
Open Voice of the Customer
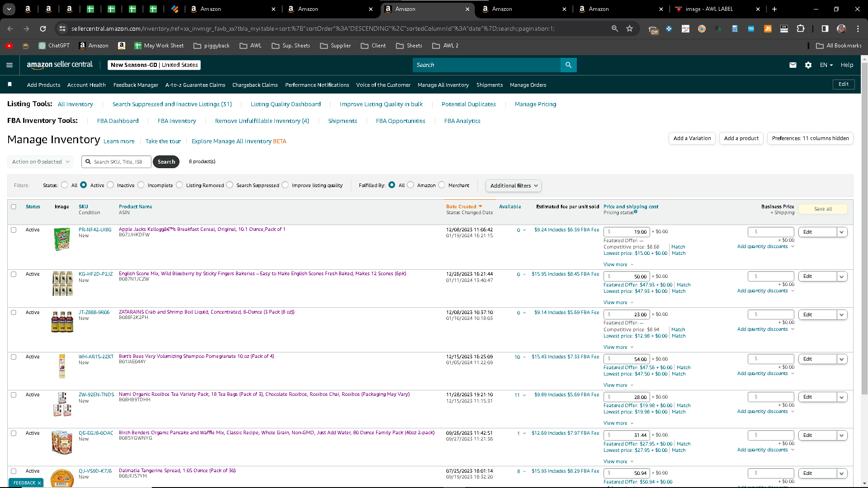[383, 85]
